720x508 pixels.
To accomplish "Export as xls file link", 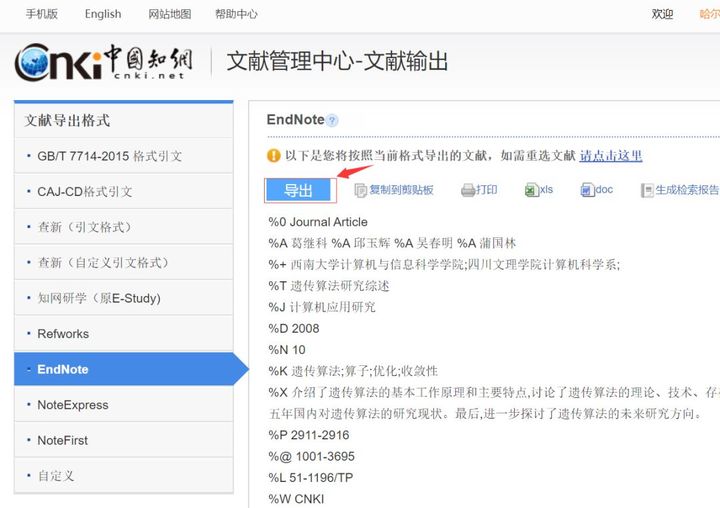I will point(546,190).
